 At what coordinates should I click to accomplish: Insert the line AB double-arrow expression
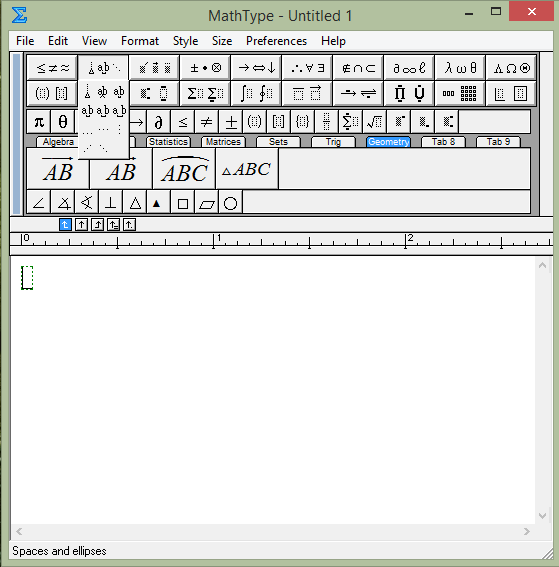pyautogui.click(x=121, y=169)
